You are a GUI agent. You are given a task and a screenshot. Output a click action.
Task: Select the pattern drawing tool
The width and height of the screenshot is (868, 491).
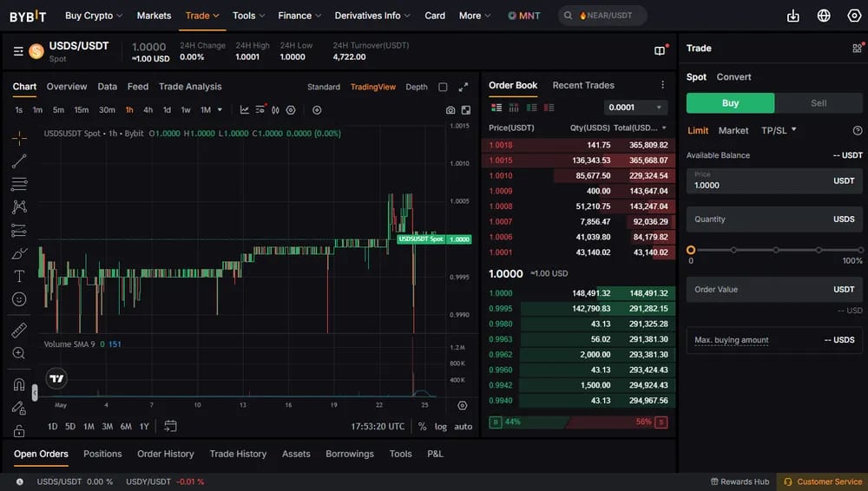point(19,207)
